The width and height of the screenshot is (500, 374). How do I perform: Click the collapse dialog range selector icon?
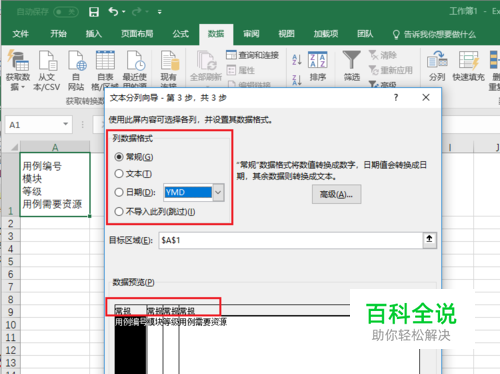click(429, 239)
